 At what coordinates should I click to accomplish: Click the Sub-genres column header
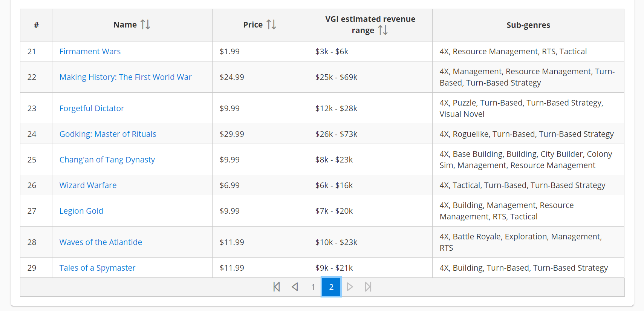[528, 25]
